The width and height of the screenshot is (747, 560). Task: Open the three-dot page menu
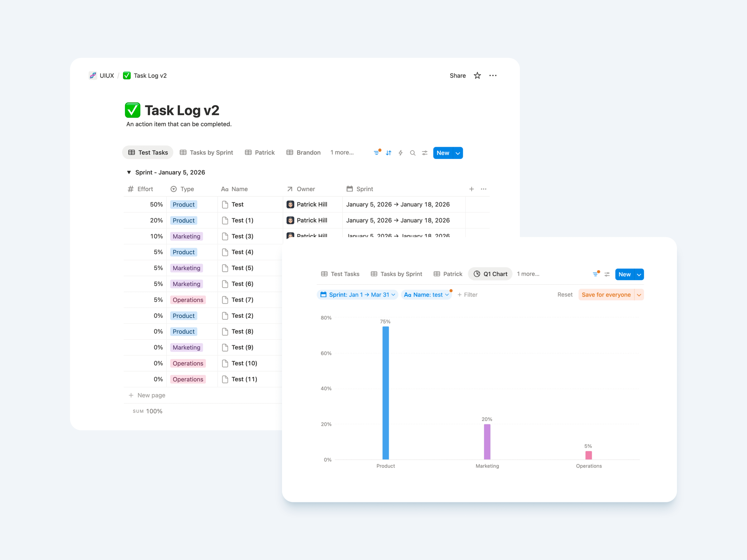click(x=493, y=76)
